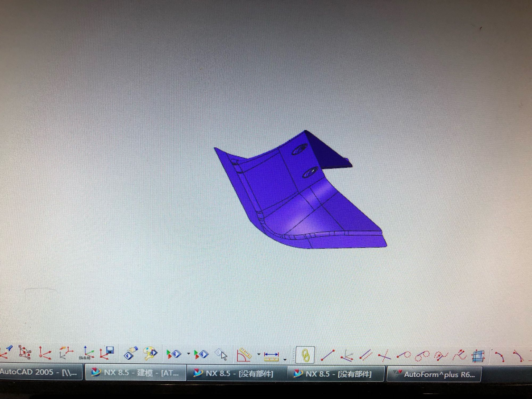Open the NX 8.5 建模 taskbar button
Screen dimensions: 532x399
pyautogui.click(x=136, y=373)
